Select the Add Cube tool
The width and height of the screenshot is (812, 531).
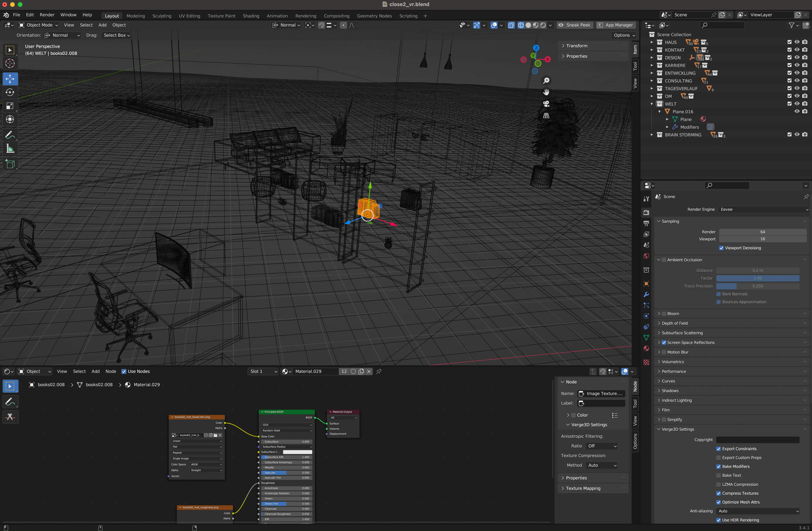(x=10, y=164)
